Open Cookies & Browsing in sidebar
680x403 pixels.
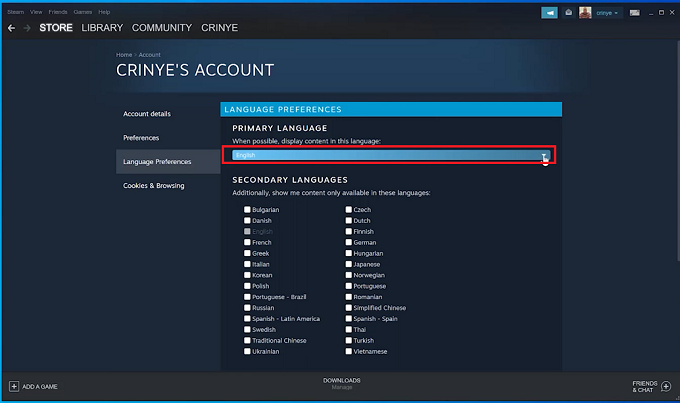(154, 185)
